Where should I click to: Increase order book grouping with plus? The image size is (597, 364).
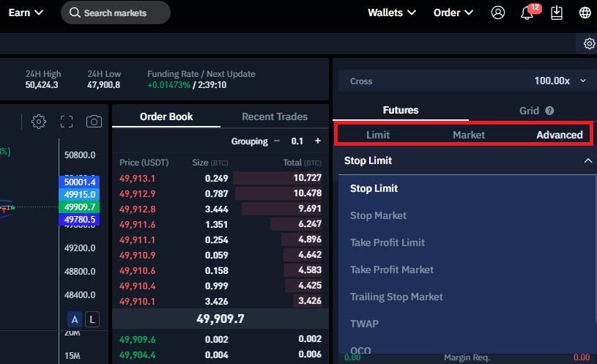[317, 141]
